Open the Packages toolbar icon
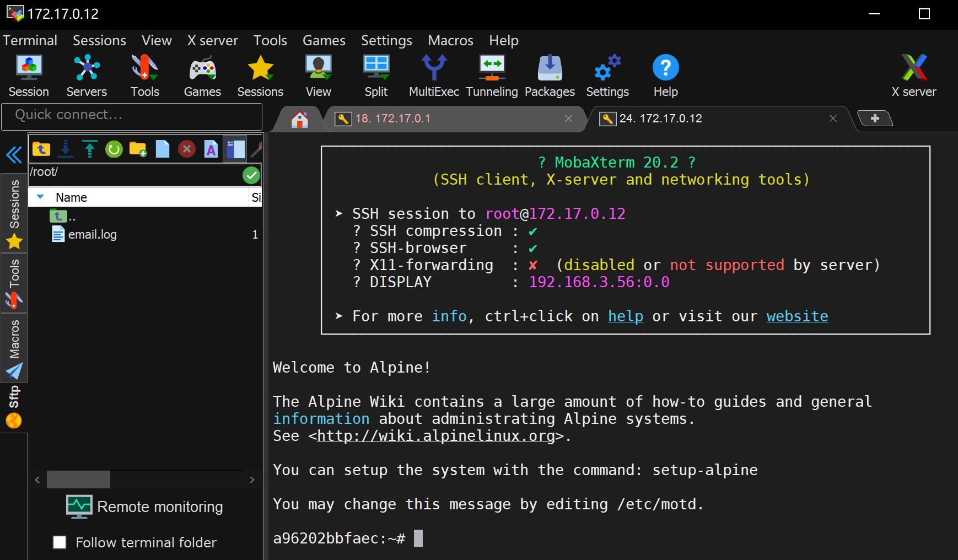The height and width of the screenshot is (560, 958). (x=550, y=76)
